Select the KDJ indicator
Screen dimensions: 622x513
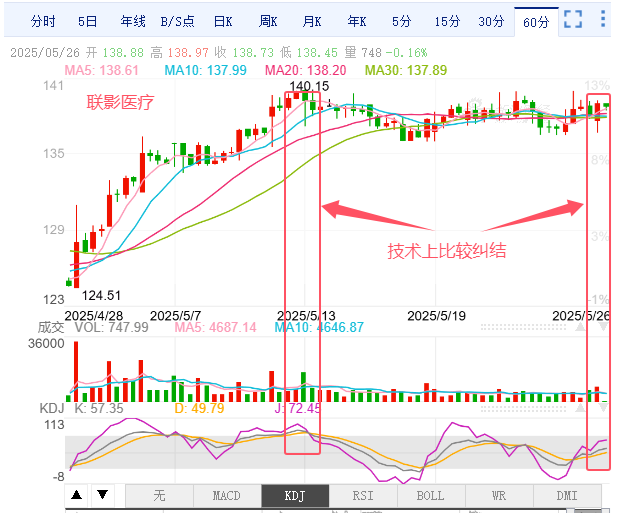coord(295,496)
